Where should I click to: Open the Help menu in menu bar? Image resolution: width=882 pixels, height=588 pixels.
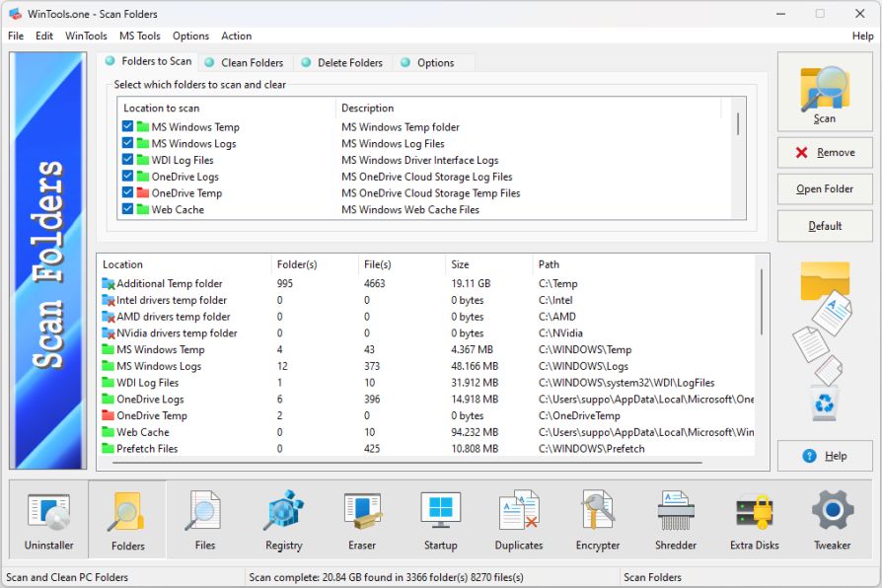[862, 37]
